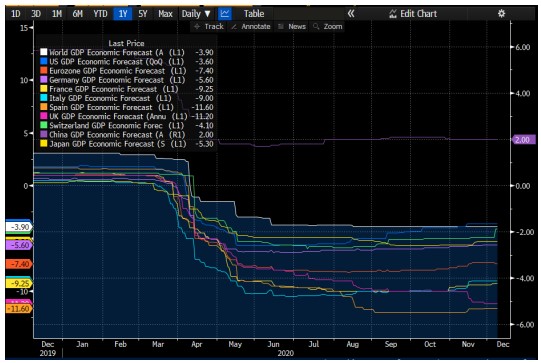Collapse panel with double chevron icon

click(351, 14)
